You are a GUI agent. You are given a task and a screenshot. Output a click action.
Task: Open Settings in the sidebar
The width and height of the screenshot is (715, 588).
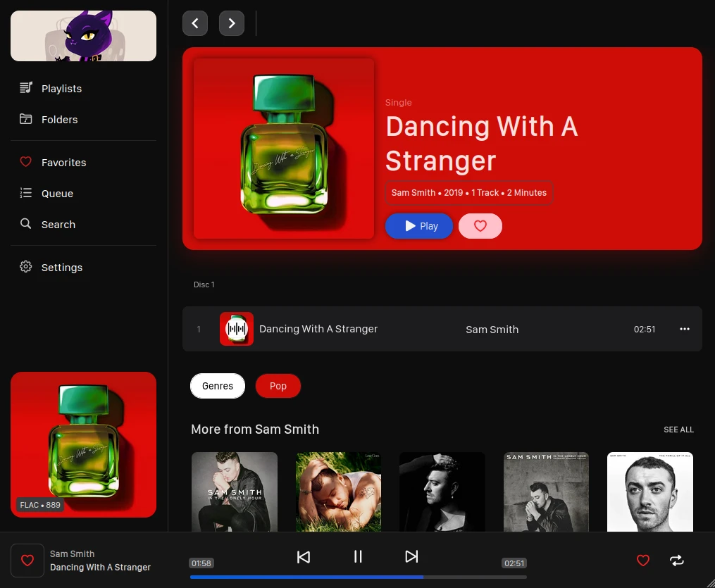pyautogui.click(x=83, y=267)
